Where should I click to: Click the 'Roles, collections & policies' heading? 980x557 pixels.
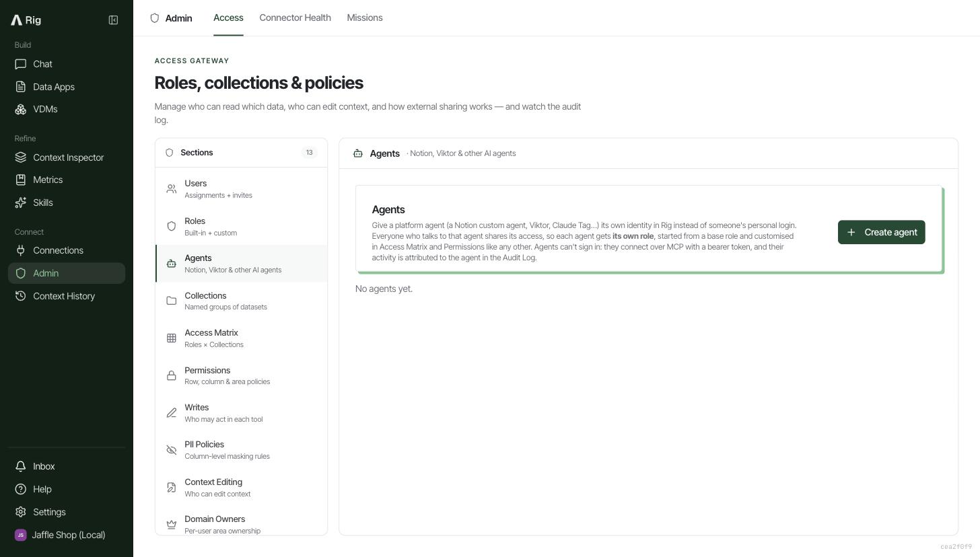[x=259, y=83]
